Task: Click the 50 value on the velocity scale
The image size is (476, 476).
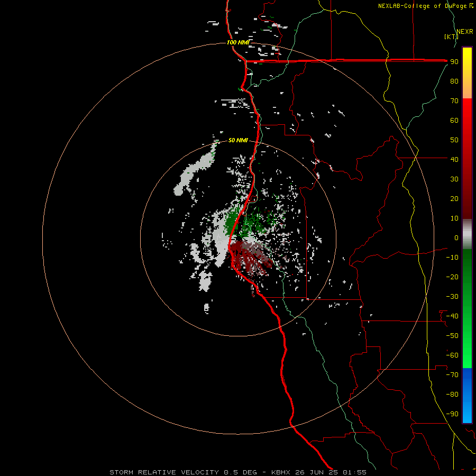Action: pyautogui.click(x=454, y=140)
